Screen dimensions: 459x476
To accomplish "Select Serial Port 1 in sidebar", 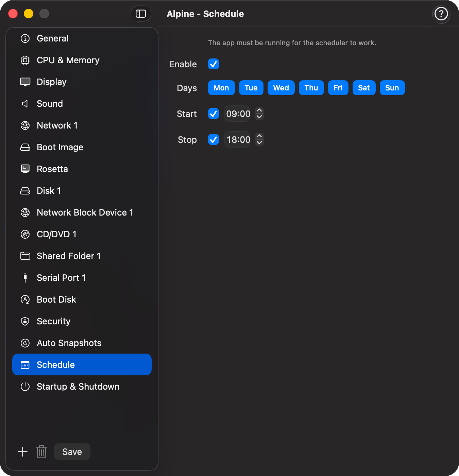I will point(82,278).
